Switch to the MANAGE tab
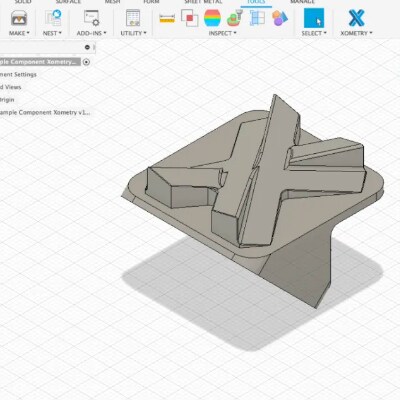 click(302, 2)
